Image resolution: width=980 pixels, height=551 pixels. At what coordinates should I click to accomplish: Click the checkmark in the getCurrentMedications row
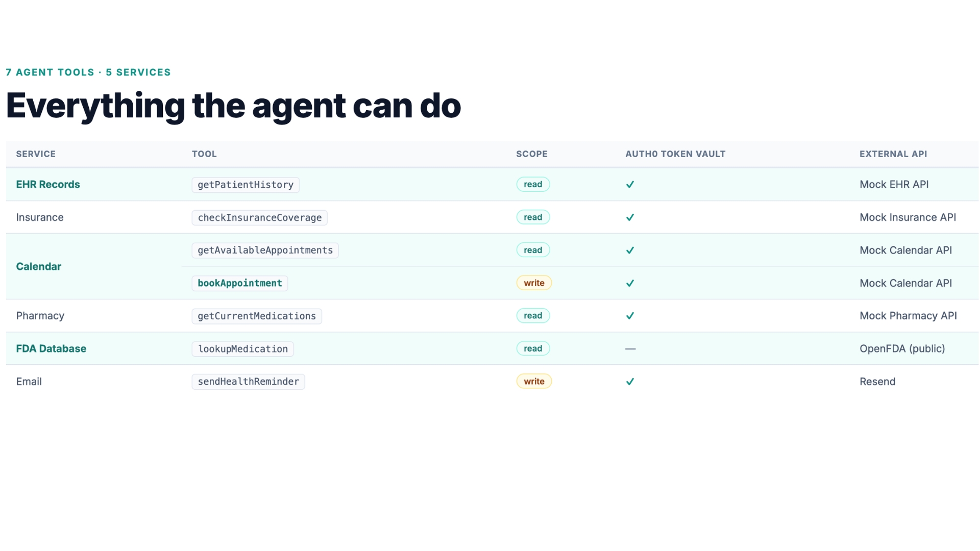point(630,316)
